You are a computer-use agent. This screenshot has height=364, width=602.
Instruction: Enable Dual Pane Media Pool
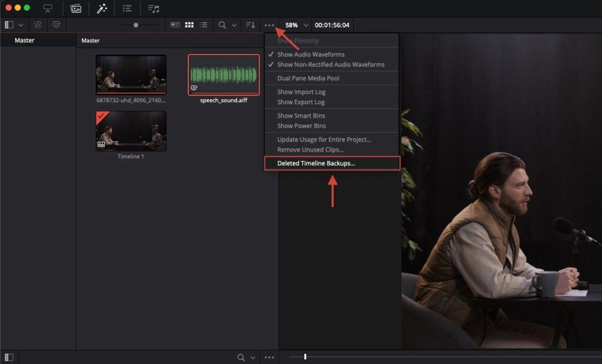pyautogui.click(x=308, y=78)
